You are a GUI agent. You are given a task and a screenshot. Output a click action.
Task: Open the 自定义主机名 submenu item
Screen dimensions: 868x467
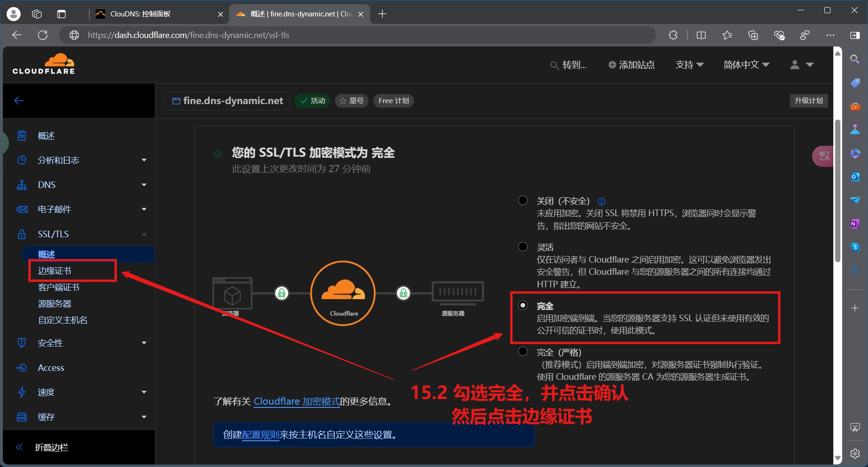click(x=62, y=320)
